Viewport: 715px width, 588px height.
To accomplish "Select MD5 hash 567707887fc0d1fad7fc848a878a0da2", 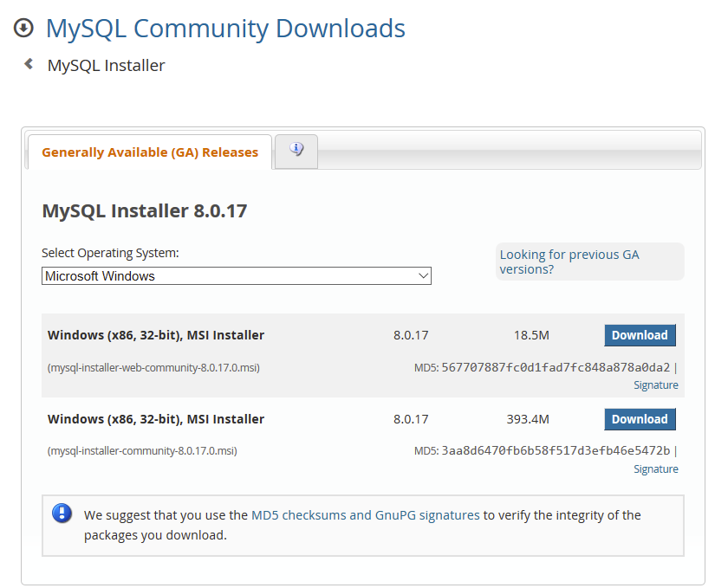I will (556, 367).
